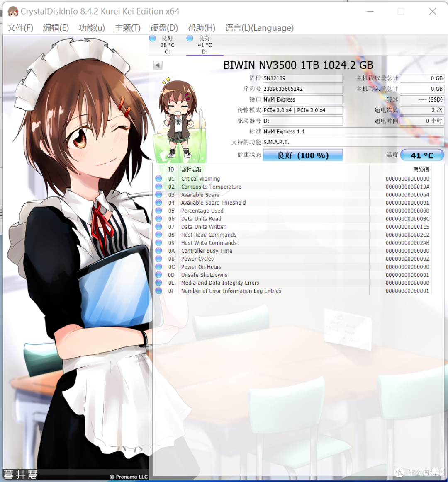Click raw value 0000000000013A
The image size is (448, 482).
click(407, 187)
